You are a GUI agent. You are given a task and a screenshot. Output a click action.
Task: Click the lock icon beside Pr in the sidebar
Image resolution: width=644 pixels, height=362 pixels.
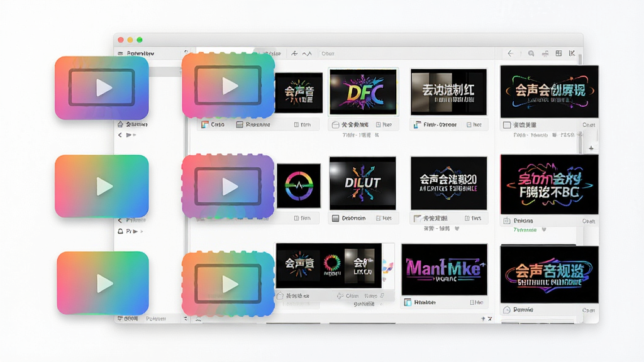[120, 231]
